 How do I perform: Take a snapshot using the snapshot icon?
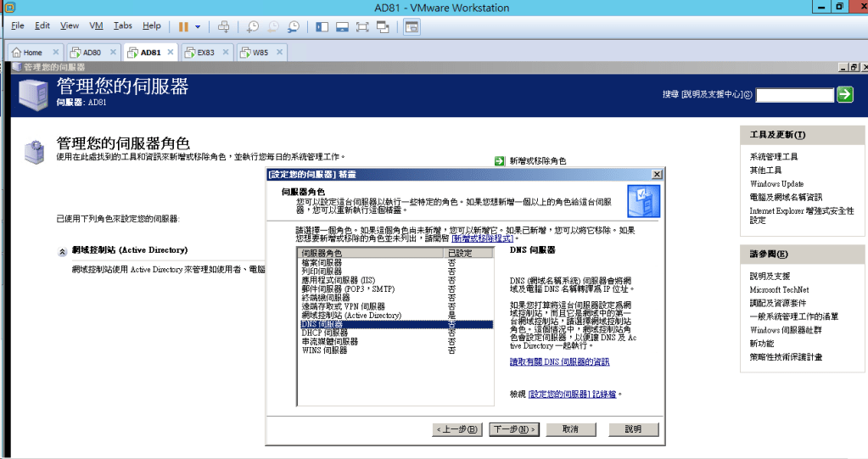coord(253,26)
